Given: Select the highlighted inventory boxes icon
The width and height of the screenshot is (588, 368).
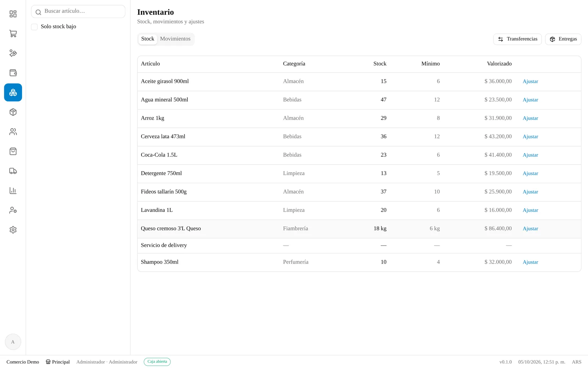Looking at the screenshot, I should tap(13, 92).
